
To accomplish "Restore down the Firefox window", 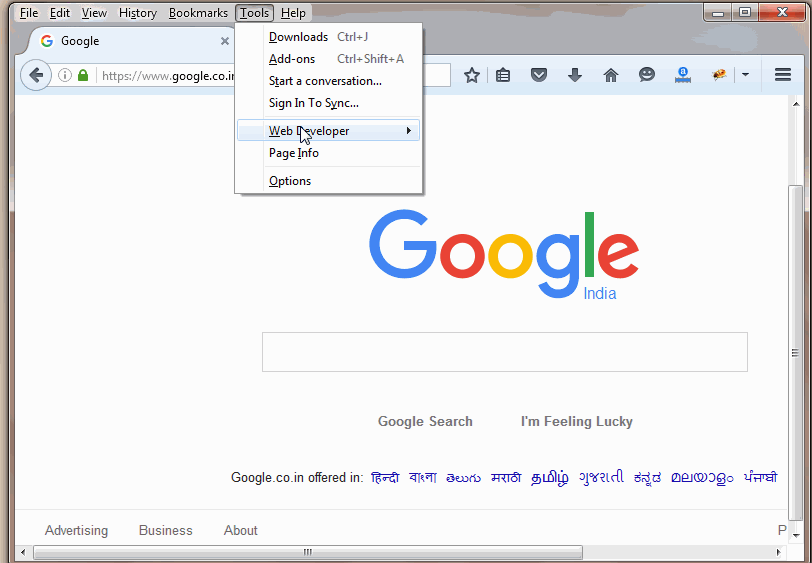I will [x=745, y=12].
